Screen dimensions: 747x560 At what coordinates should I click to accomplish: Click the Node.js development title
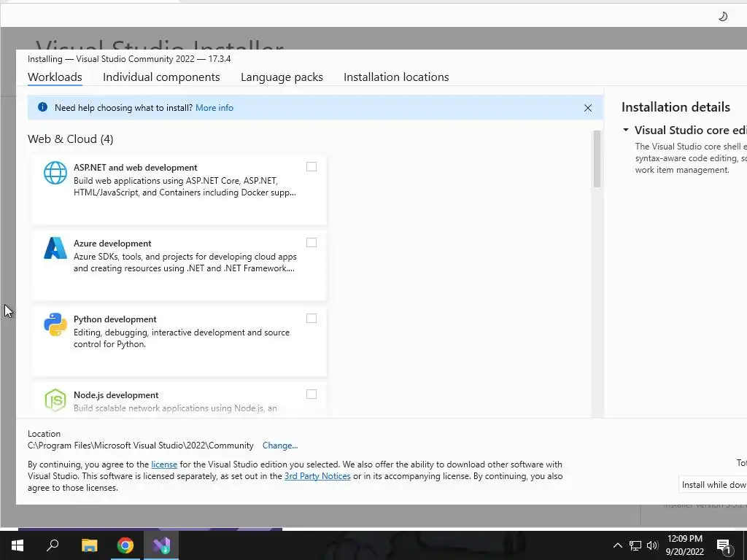116,394
